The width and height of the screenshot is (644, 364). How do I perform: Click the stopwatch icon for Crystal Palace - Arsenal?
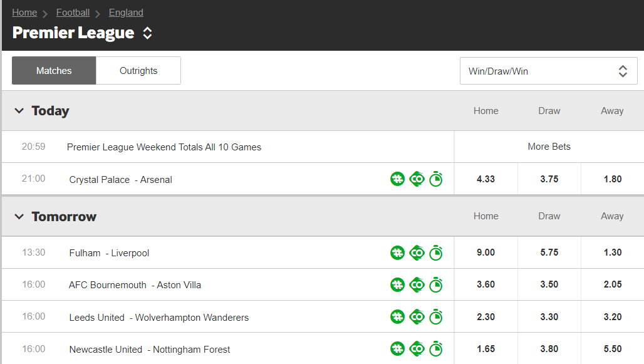pyautogui.click(x=436, y=179)
